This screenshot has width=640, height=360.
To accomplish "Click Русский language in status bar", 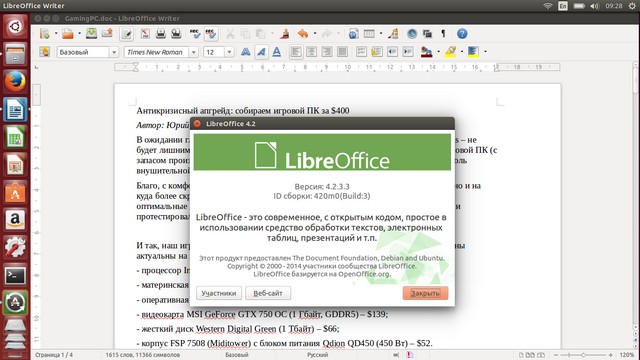I will pyautogui.click(x=318, y=355).
